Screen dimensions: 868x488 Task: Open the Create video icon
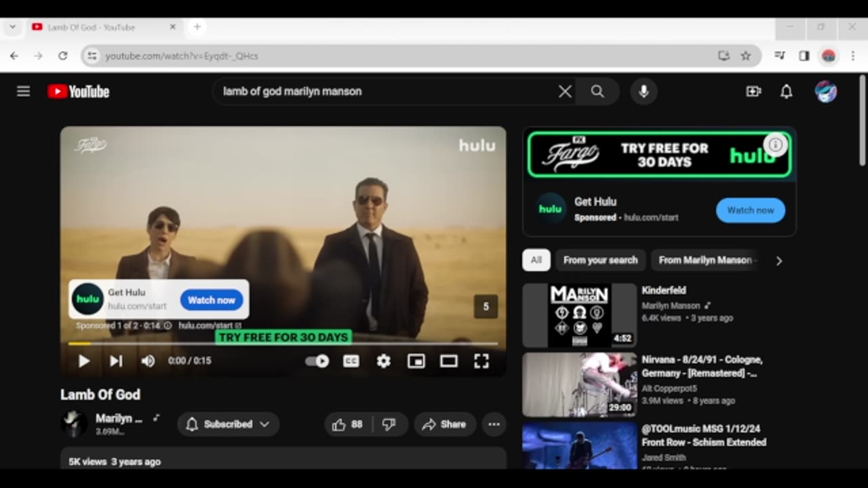point(753,91)
